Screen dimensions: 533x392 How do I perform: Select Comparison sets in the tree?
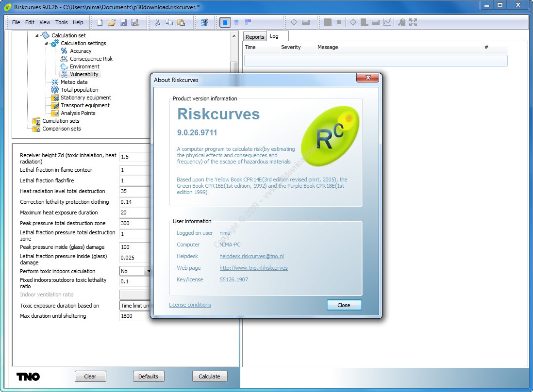(x=62, y=129)
